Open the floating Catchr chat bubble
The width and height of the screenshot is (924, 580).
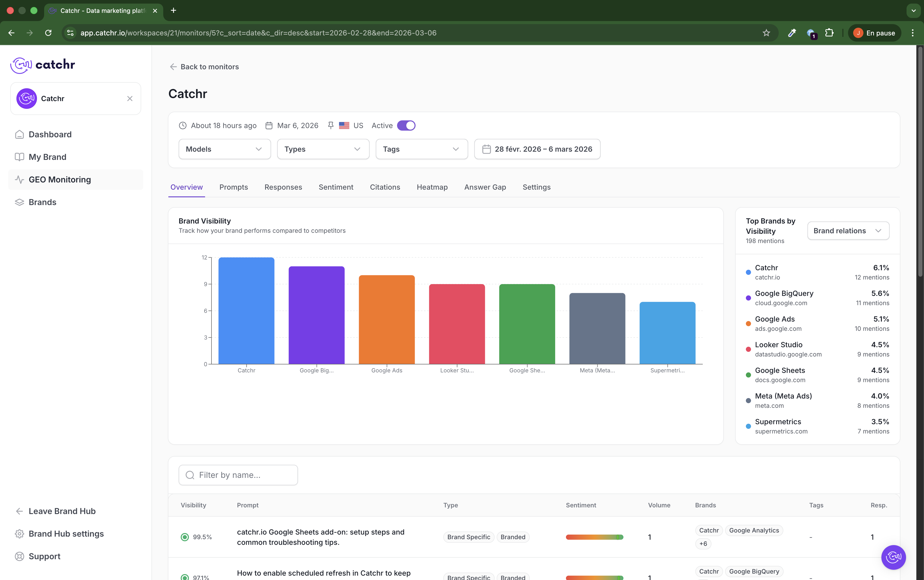[x=893, y=557]
